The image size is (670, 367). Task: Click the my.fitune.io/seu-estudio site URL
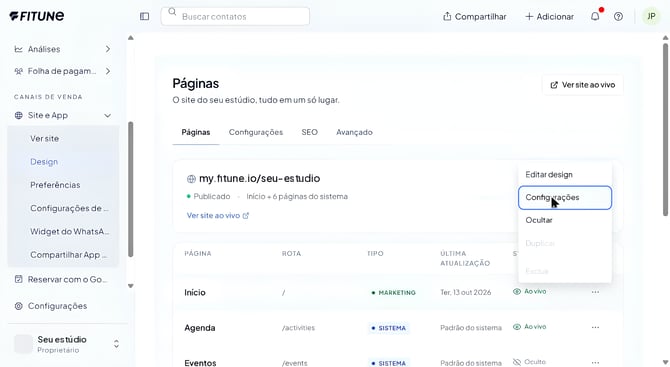259,178
